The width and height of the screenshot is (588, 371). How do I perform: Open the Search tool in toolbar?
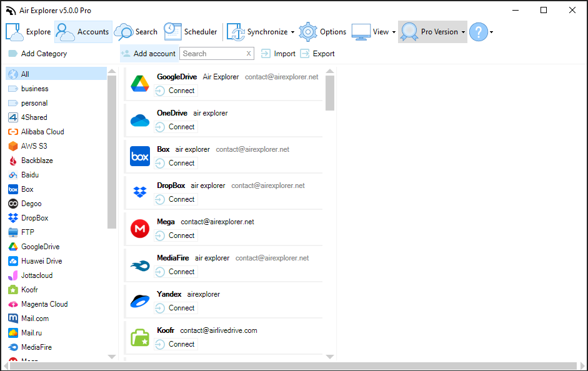pos(136,32)
